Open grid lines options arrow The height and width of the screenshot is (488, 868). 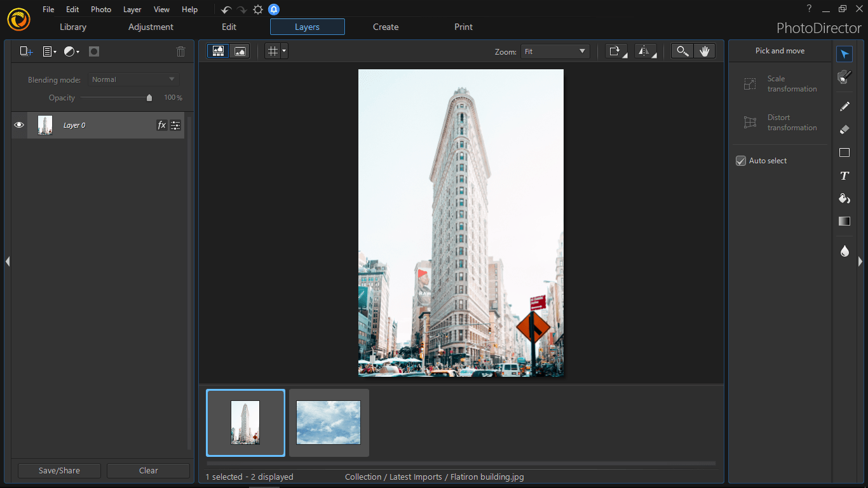coord(284,51)
